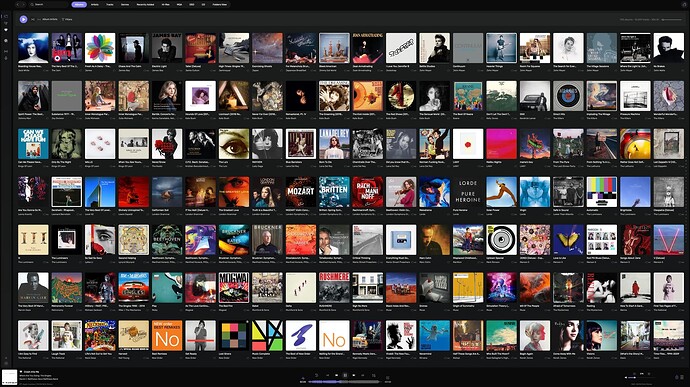Open the Lana Del Rey Born To Die album
Image resolution: width=690 pixels, height=387 pixels.
[x=334, y=144]
